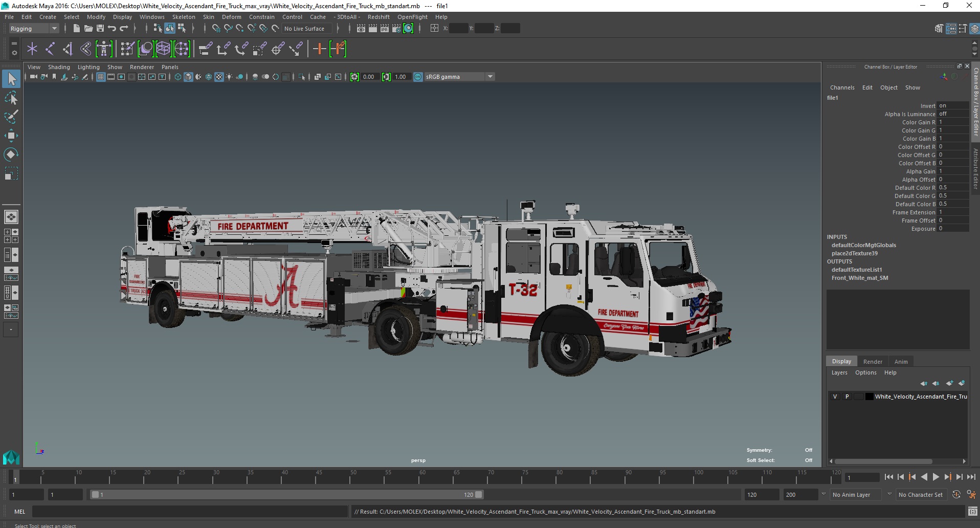Open the sRGB gamma view transform dropdown
This screenshot has width=980, height=528.
tap(459, 77)
